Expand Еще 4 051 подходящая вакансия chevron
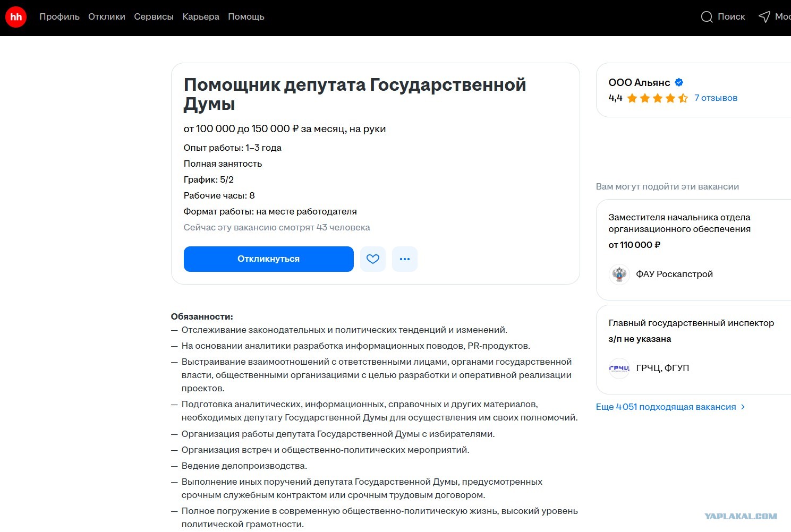 click(x=743, y=407)
